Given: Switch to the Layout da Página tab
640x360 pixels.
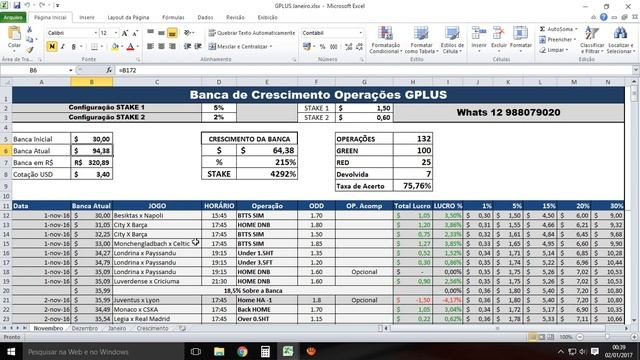Looking at the screenshot, I should 128,18.
